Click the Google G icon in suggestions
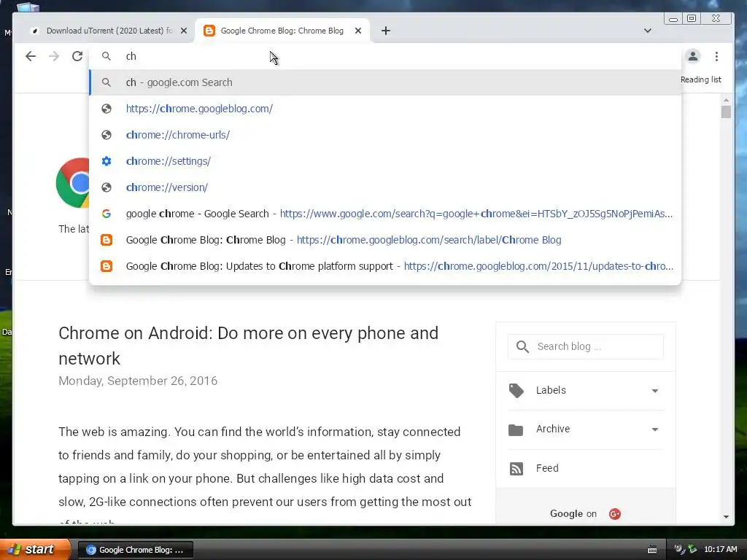This screenshot has width=747, height=560. (107, 214)
